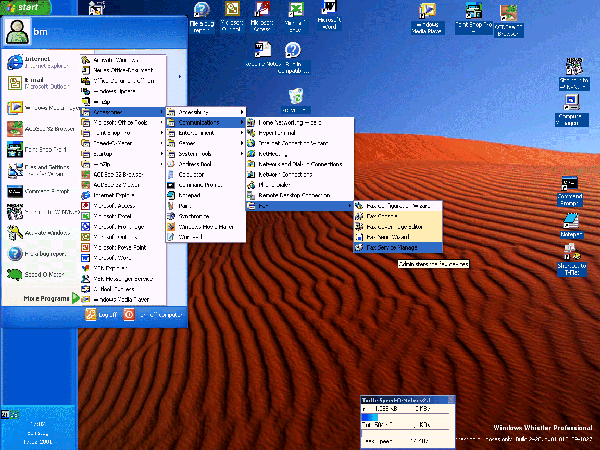Select Command Prompt desktop shortcut
This screenshot has height=450, width=600.
point(570,191)
